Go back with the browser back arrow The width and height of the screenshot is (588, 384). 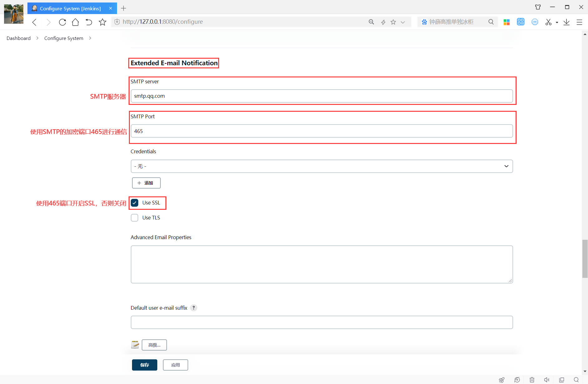tap(35, 22)
